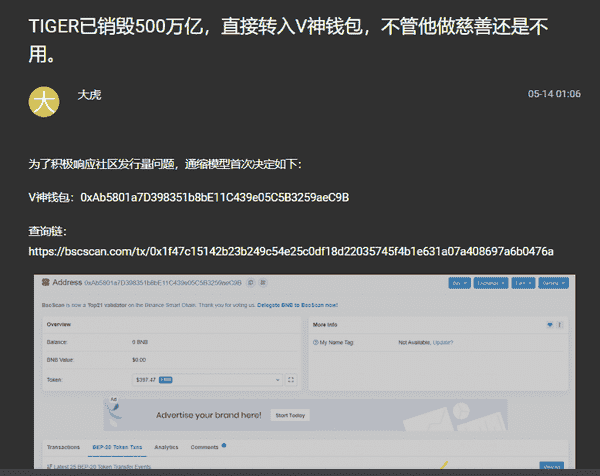The width and height of the screenshot is (600, 476).
Task: Switch to BEP-20 Token Txns tab
Action: [117, 447]
